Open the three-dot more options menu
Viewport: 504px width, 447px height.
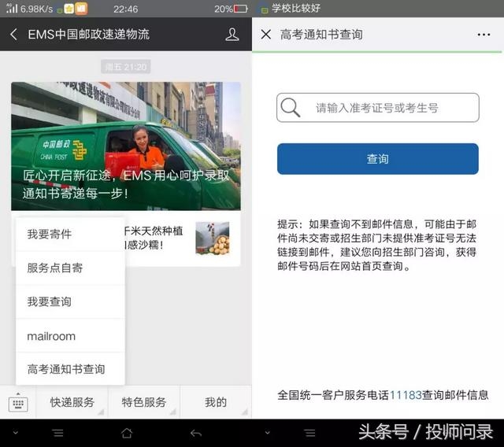(x=484, y=35)
